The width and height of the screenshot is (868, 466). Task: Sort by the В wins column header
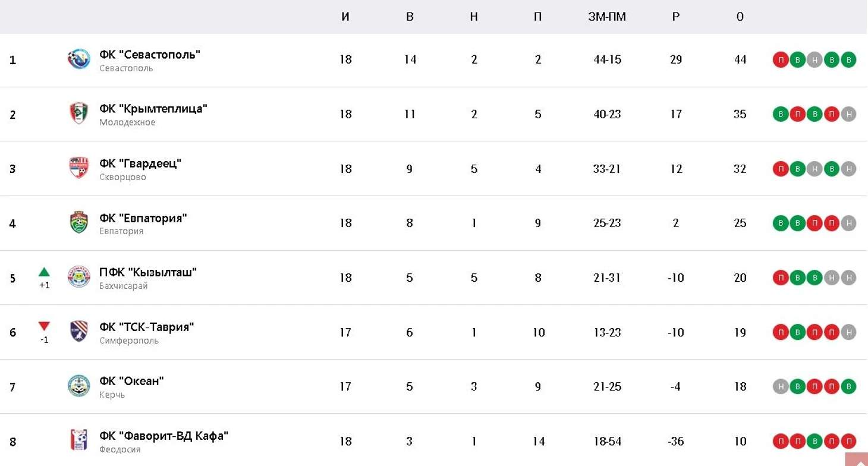(410, 17)
